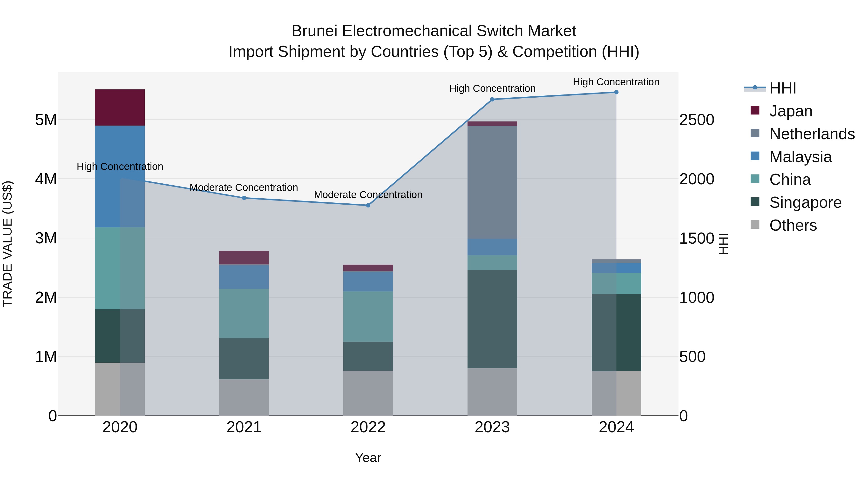Screen dimensions: 868x488
Task: Click the 2021 China bar segment
Action: point(244,314)
